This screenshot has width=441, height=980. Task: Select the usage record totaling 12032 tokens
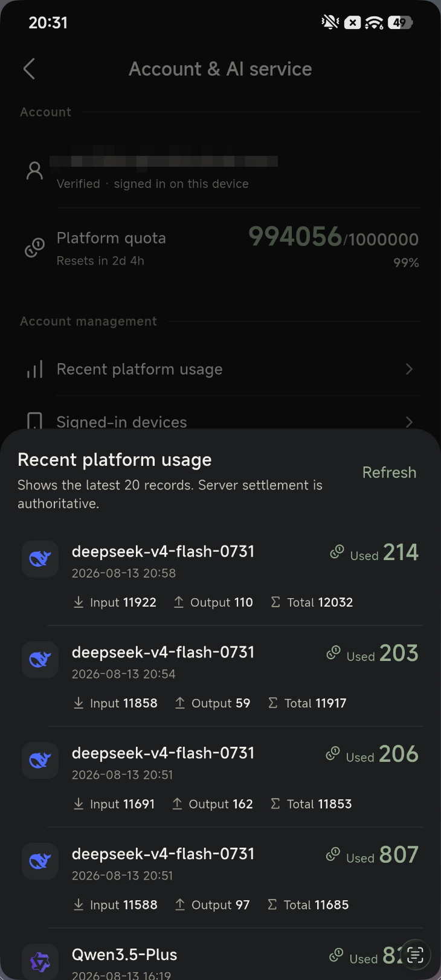(x=220, y=575)
